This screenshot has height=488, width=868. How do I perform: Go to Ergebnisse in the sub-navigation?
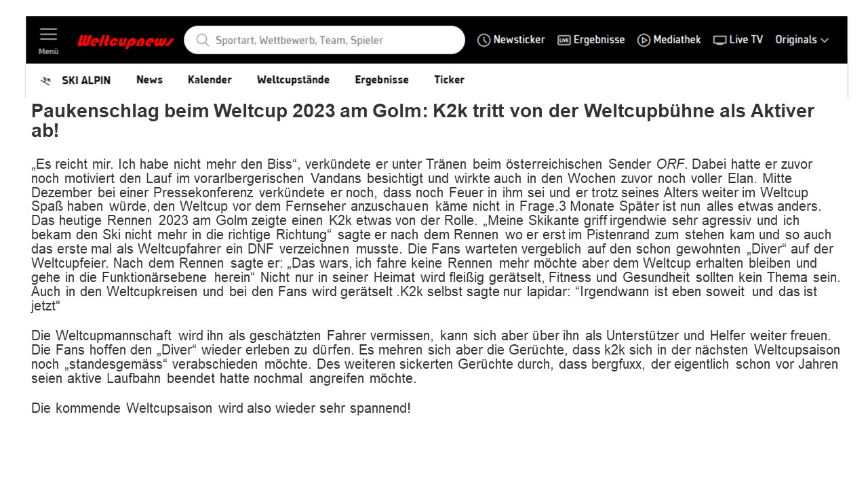pos(382,80)
